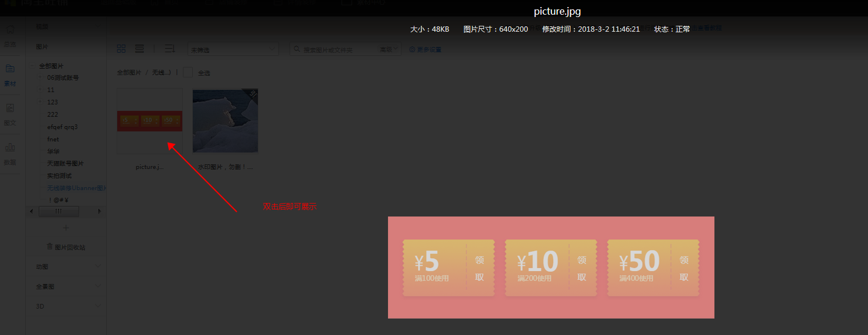Click the ¥50 coupon 领取 button in preview
The height and width of the screenshot is (335, 868).
684,268
